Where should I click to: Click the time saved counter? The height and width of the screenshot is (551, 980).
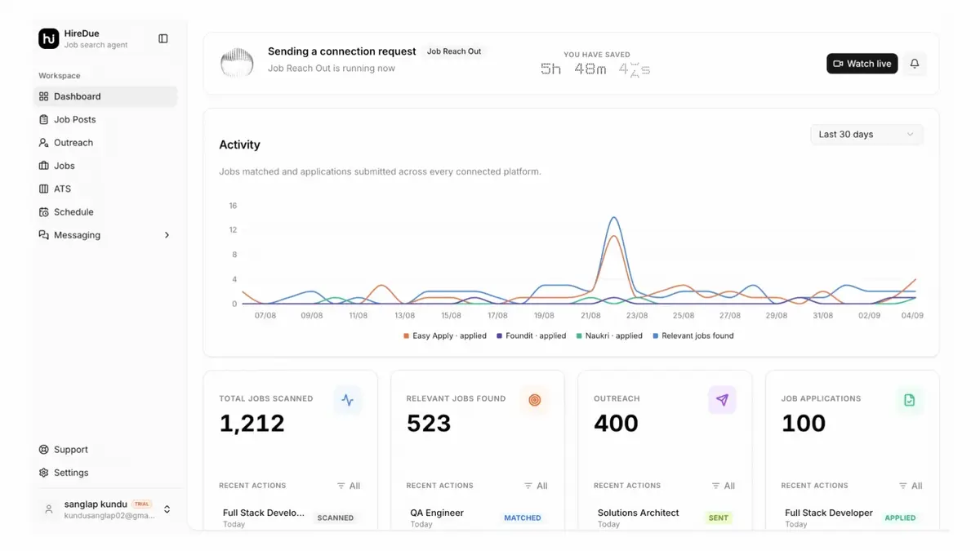(x=595, y=69)
